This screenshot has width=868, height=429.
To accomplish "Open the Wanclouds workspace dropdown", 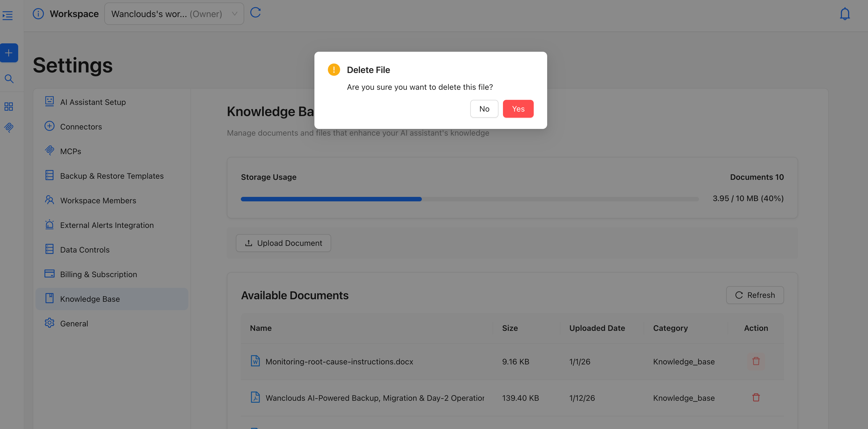I will point(174,14).
